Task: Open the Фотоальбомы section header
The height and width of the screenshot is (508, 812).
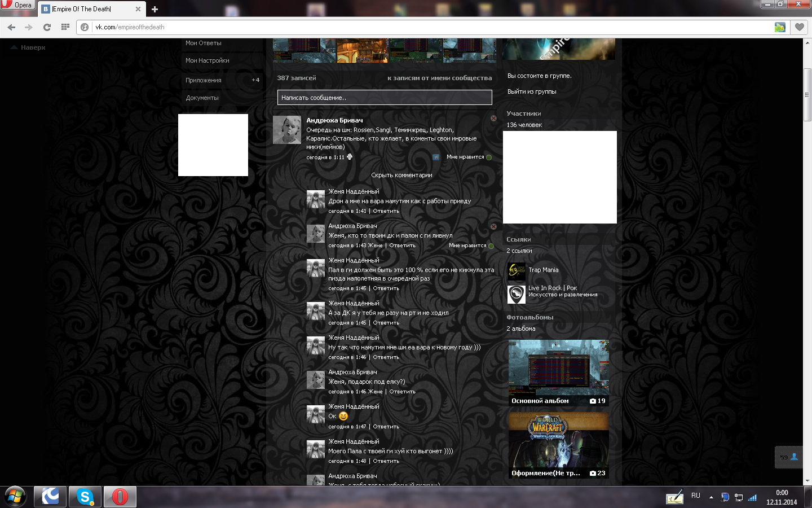Action: (x=530, y=317)
